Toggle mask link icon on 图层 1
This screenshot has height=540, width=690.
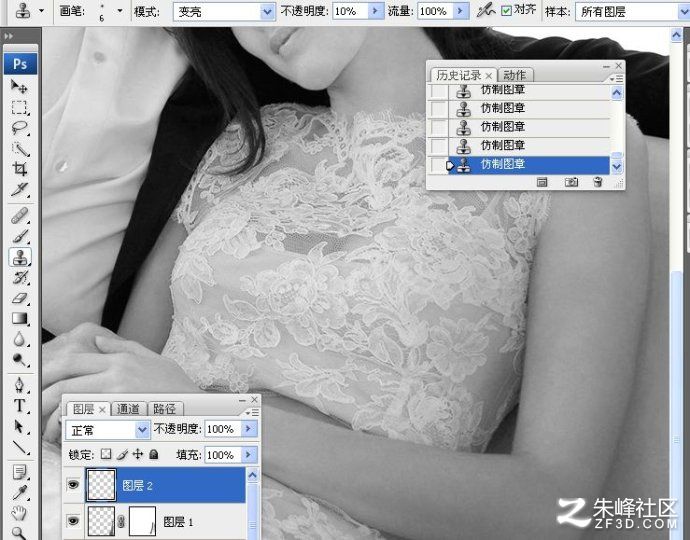[121, 522]
